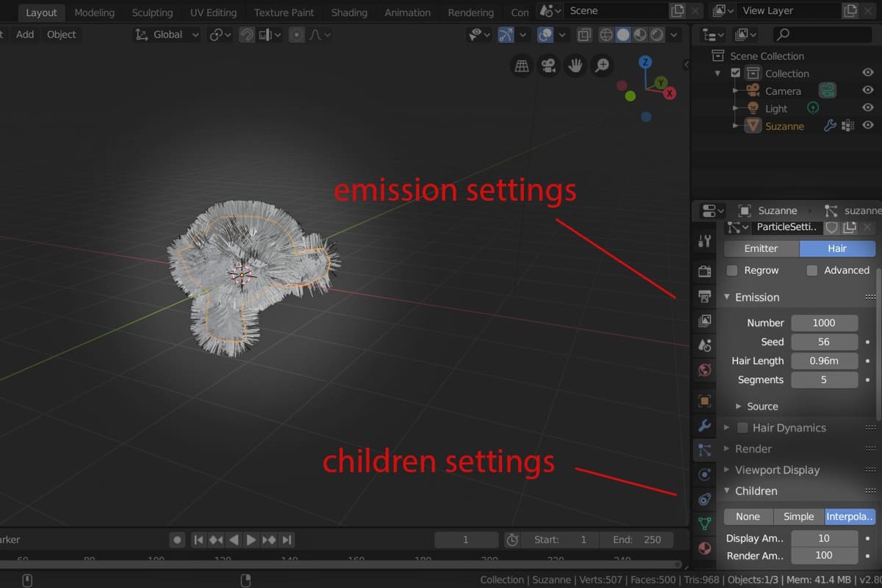Toggle viewport overlays button
The height and width of the screenshot is (588, 882).
click(545, 35)
